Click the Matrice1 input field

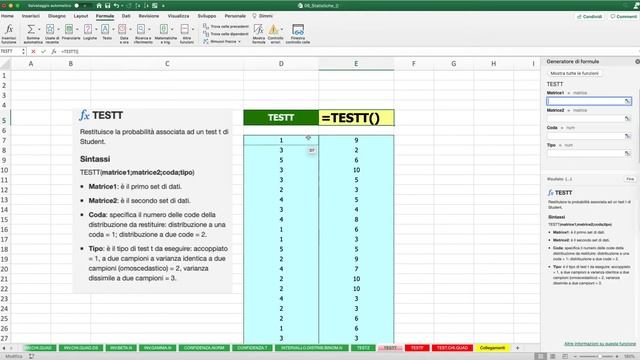point(589,101)
